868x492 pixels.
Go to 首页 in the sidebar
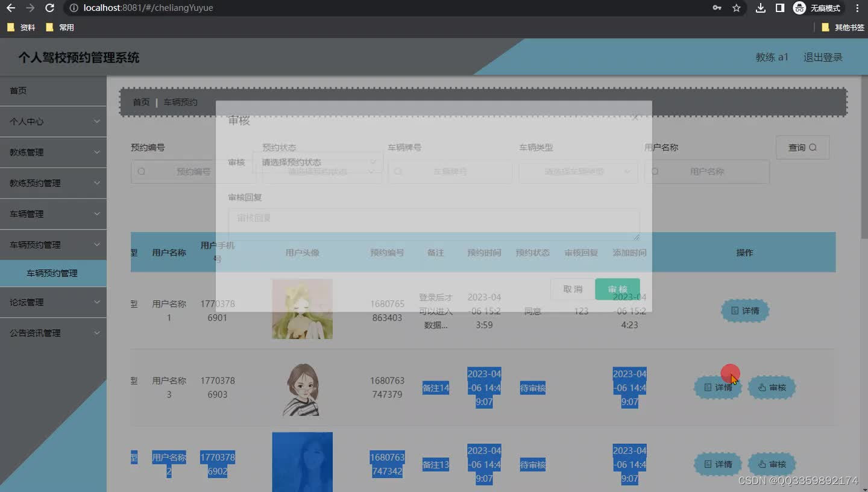point(53,90)
